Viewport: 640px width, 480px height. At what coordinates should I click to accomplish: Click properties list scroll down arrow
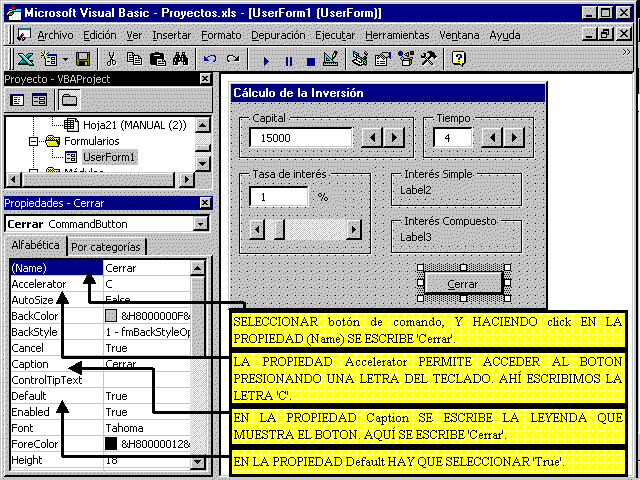click(x=198, y=462)
